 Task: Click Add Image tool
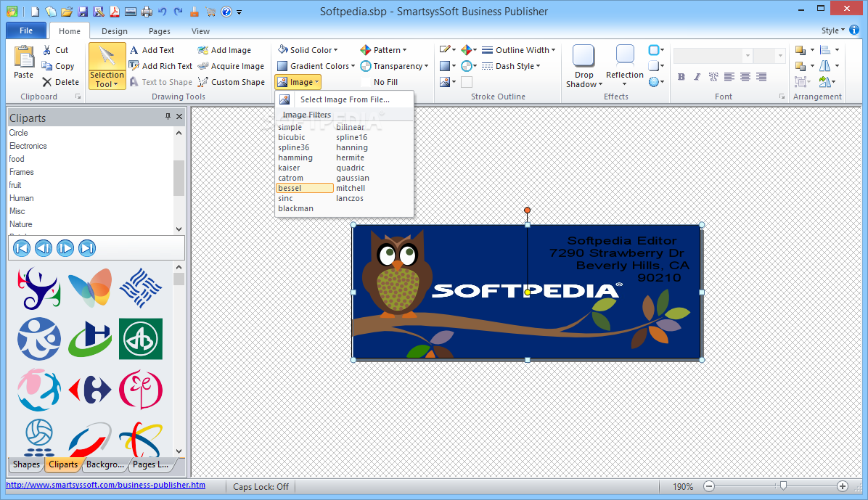click(x=224, y=50)
